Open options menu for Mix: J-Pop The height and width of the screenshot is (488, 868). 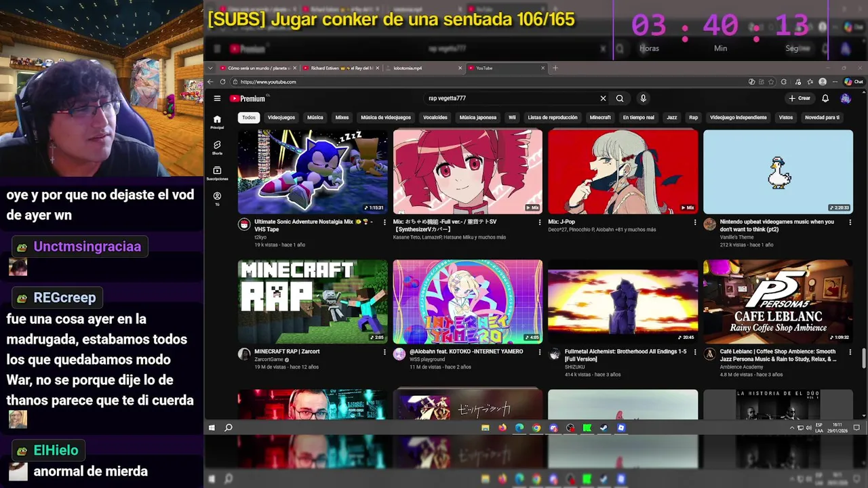click(x=694, y=222)
